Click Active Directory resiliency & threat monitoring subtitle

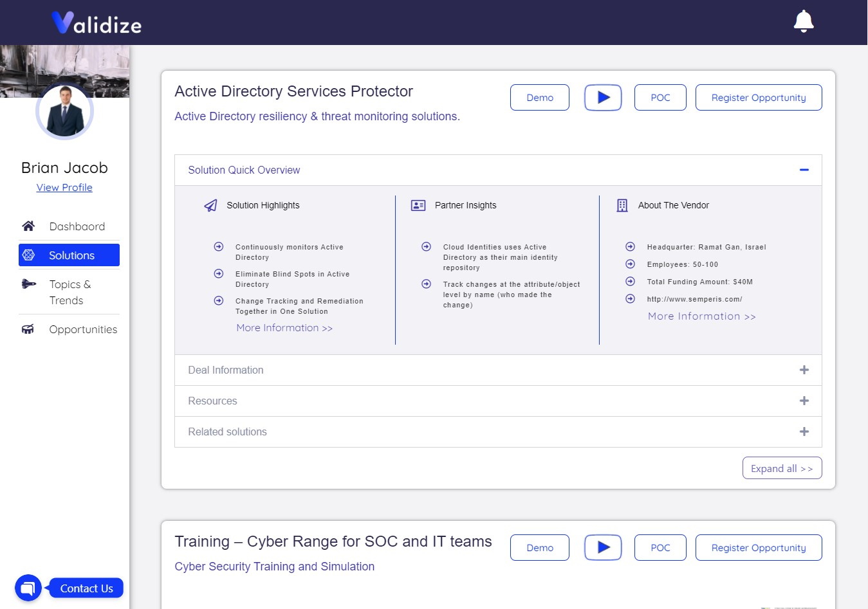pos(317,116)
